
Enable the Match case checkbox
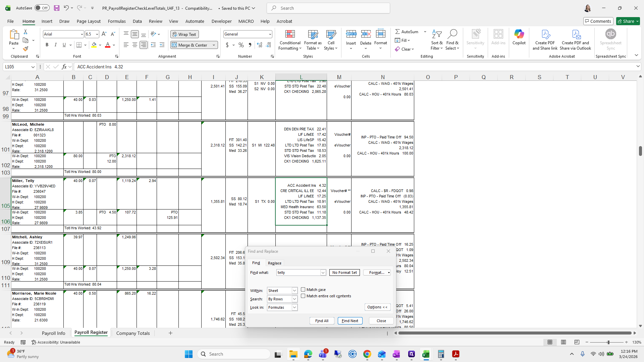tap(303, 290)
